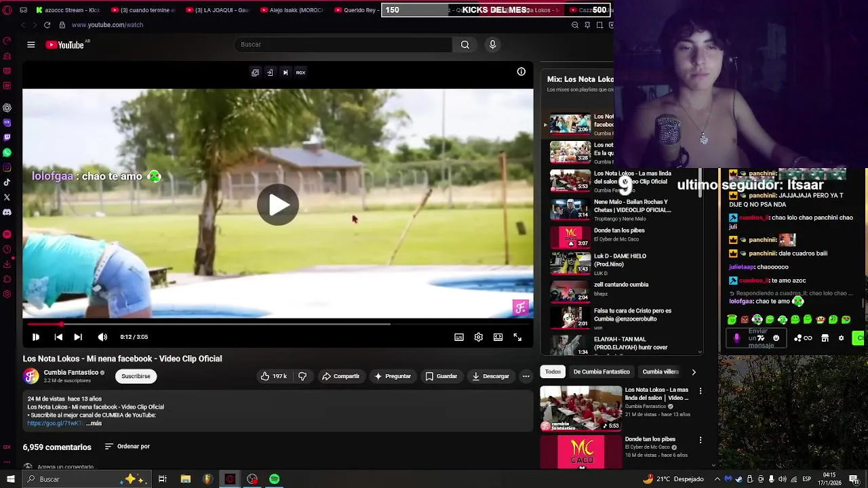Image resolution: width=868 pixels, height=488 pixels.
Task: Click the RGX button above the video
Action: (x=300, y=73)
